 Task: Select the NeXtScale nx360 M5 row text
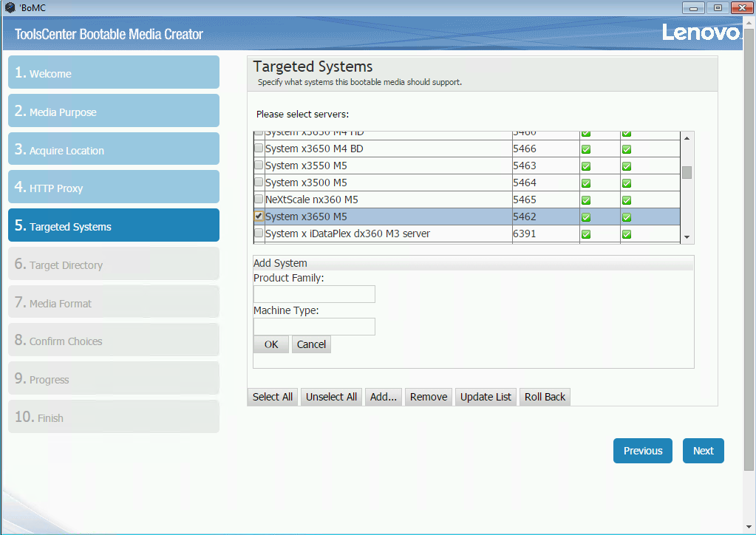coord(311,200)
